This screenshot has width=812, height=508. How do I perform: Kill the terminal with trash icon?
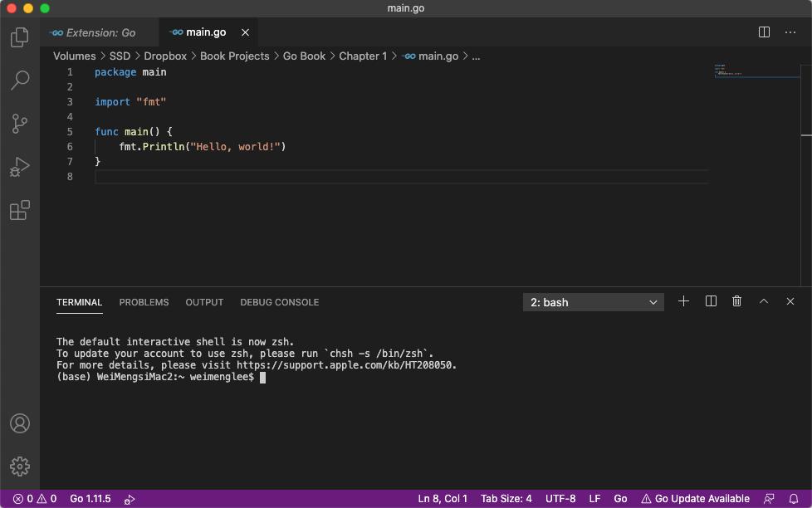[x=737, y=301]
